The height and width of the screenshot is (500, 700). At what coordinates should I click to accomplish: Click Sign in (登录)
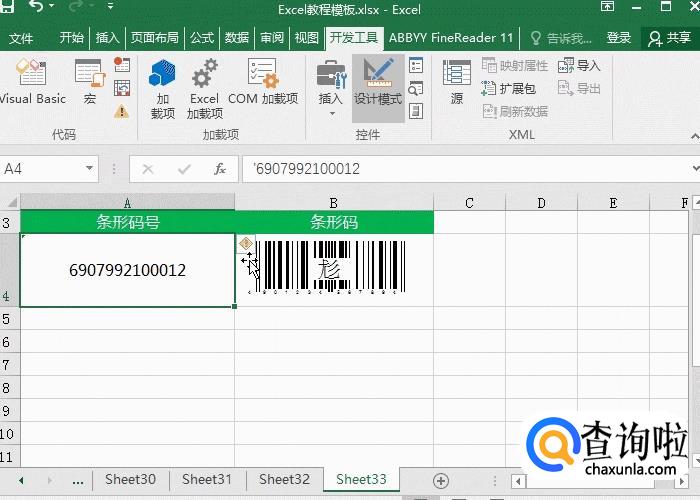coord(619,38)
